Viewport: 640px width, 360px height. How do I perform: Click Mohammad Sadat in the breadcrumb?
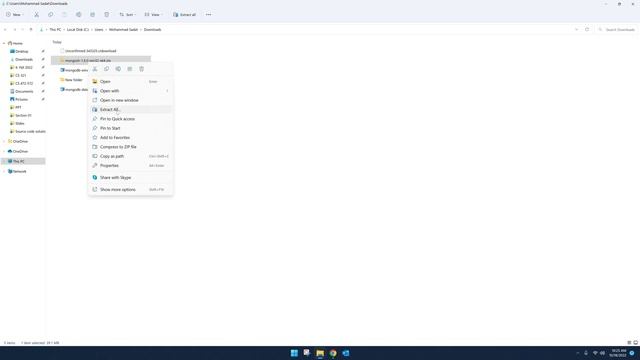click(123, 30)
